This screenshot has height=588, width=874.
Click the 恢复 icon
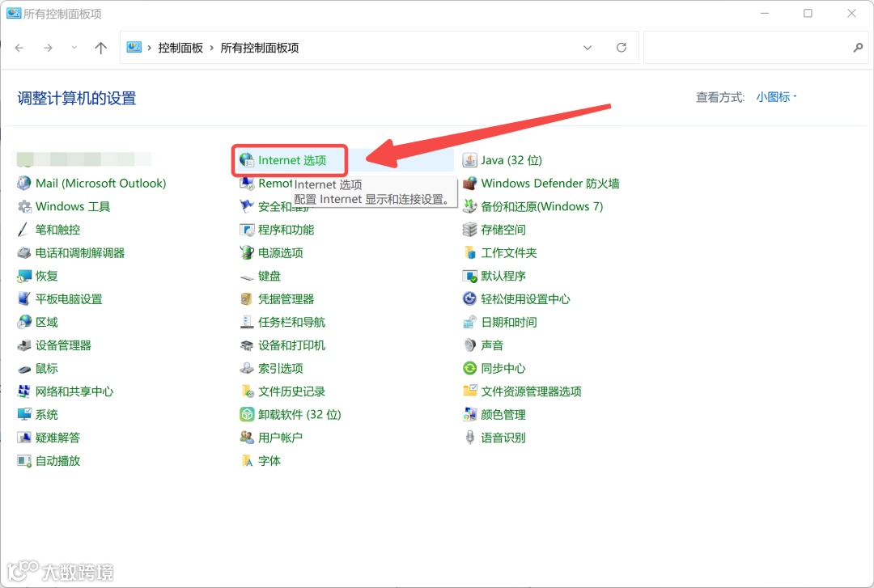(24, 276)
